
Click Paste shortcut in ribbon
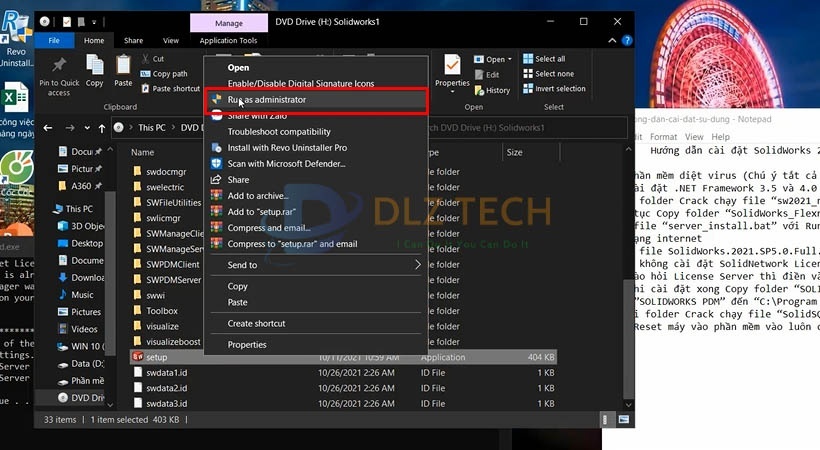(170, 88)
